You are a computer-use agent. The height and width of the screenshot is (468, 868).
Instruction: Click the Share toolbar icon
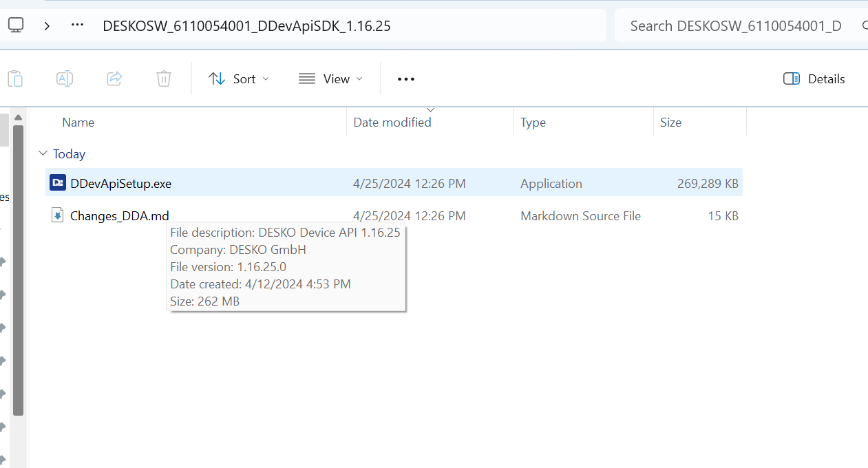(x=114, y=78)
